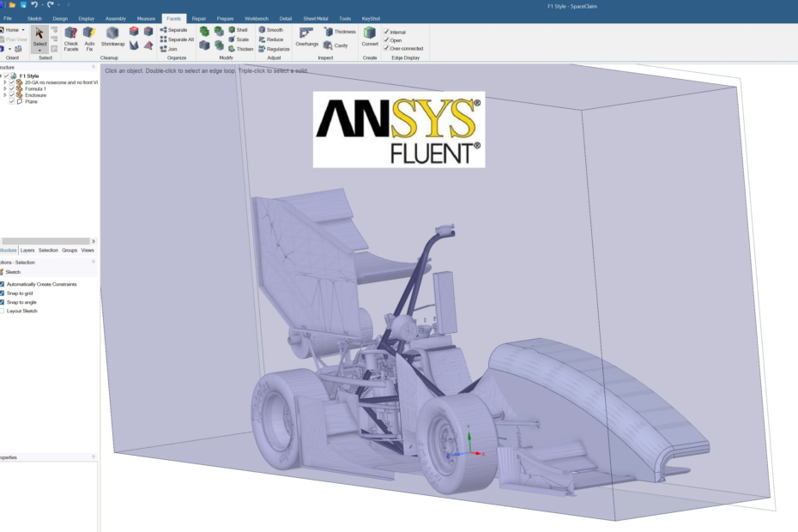The width and height of the screenshot is (798, 532).
Task: Select the Check Facets tool
Action: point(70,39)
